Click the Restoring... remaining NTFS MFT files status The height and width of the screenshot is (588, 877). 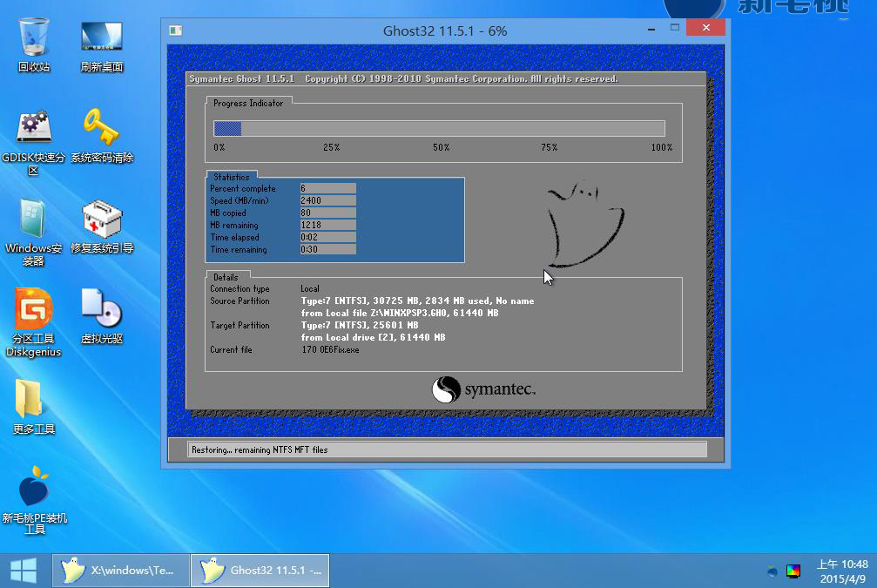[260, 449]
